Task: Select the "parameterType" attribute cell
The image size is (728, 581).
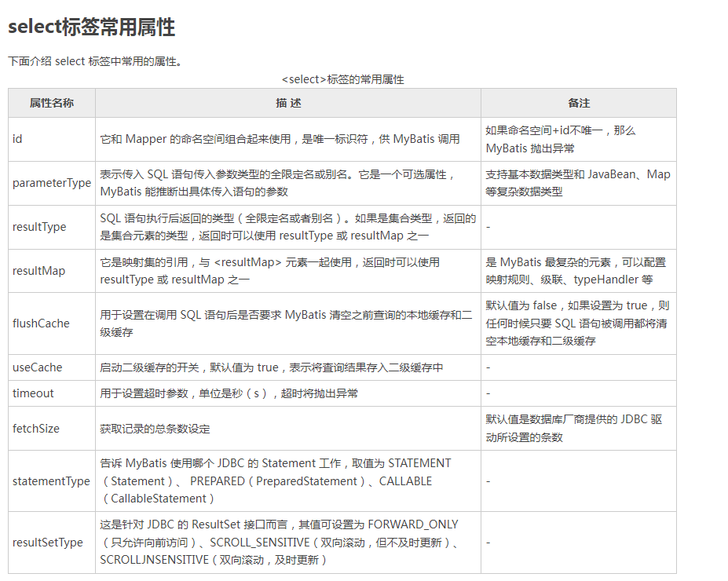Action: (52, 183)
